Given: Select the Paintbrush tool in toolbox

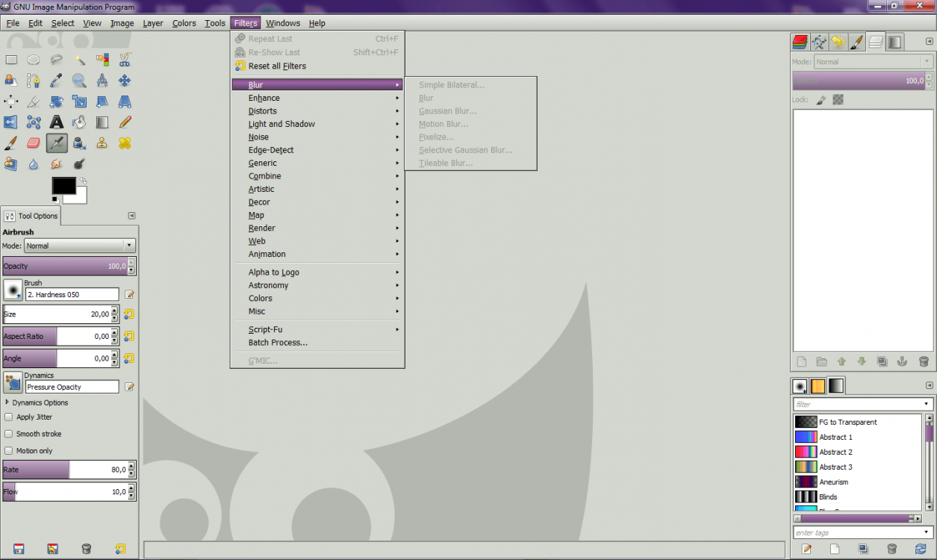Looking at the screenshot, I should click(11, 143).
